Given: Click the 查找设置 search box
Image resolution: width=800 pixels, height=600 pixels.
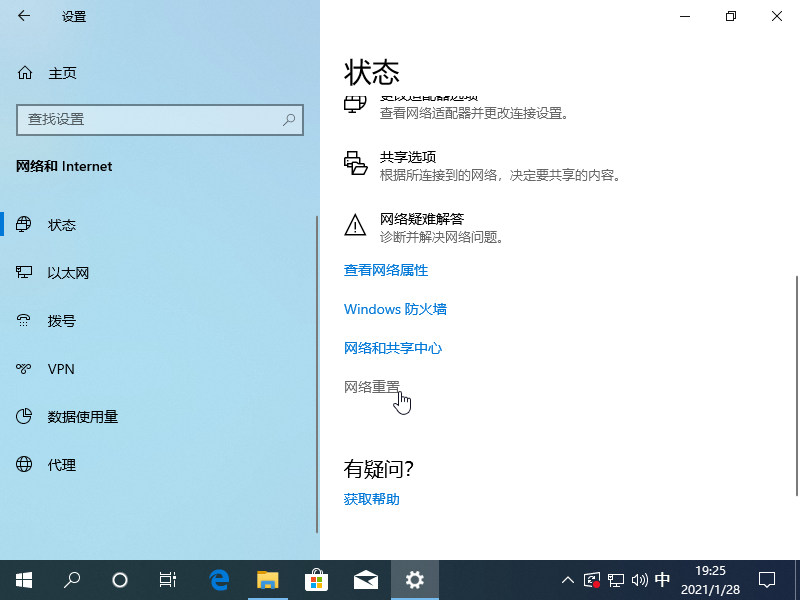Looking at the screenshot, I should [160, 120].
